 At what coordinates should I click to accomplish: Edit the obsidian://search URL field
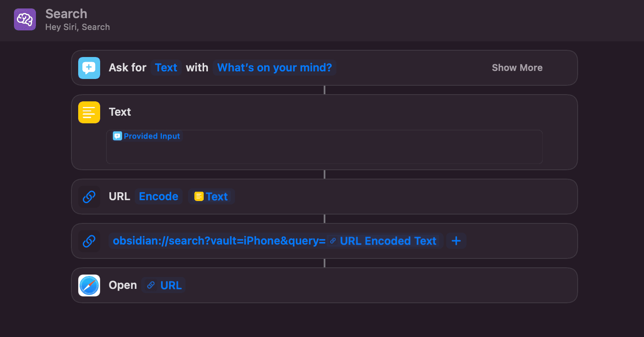(219, 241)
